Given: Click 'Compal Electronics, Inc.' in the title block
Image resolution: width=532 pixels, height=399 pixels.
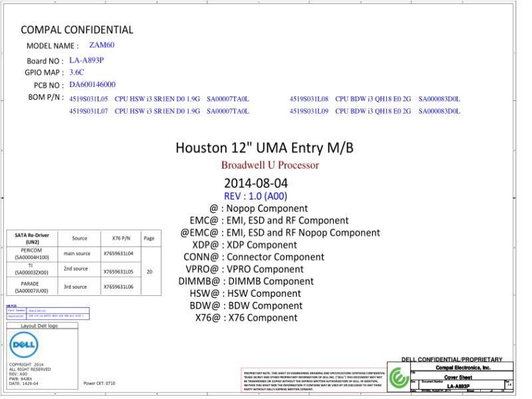Looking at the screenshot, I should pyautogui.click(x=463, y=368).
